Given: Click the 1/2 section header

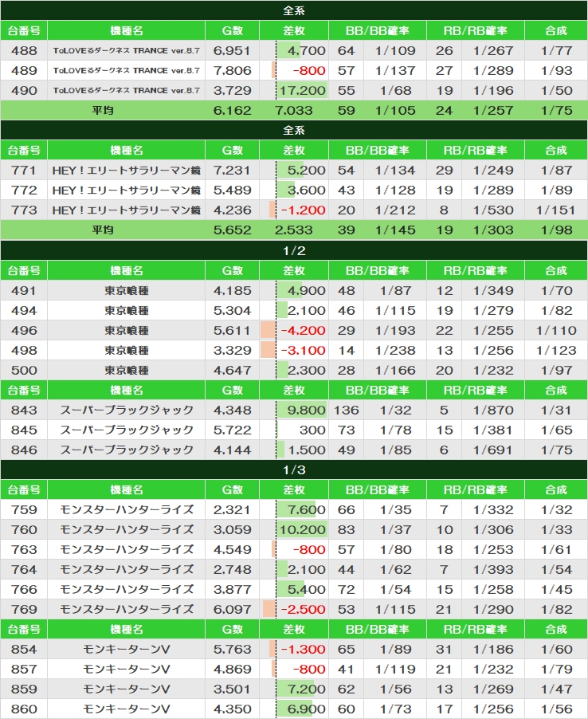Looking at the screenshot, I should point(294,251).
